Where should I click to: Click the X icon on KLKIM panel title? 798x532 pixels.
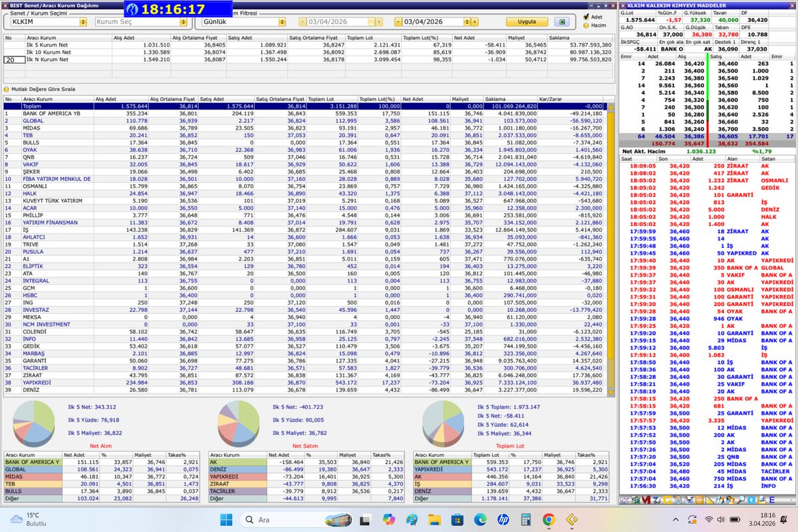[x=622, y=5]
